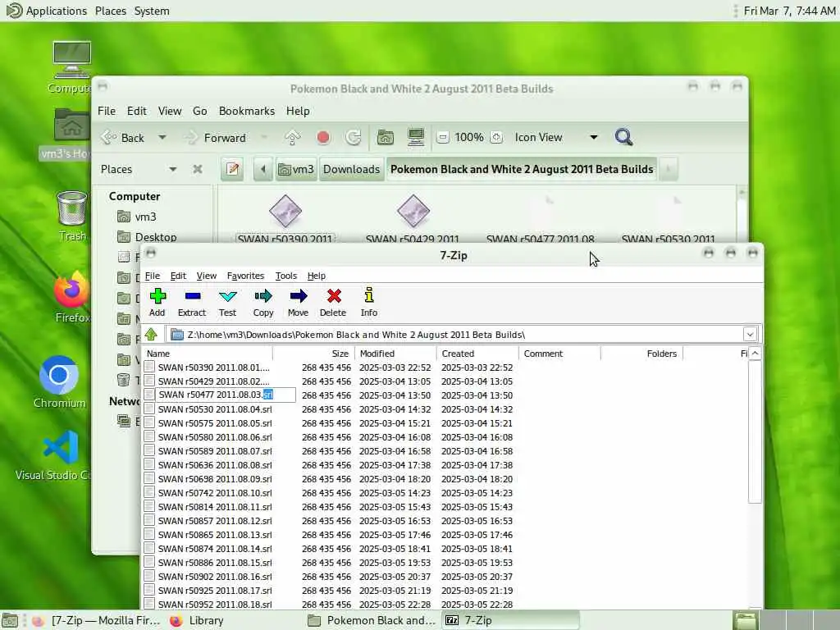Click the 7-Zip scroll up arrow
840x630 pixels.
click(755, 354)
